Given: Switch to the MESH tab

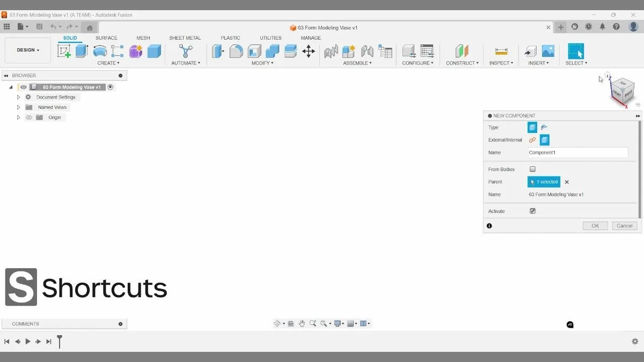Looking at the screenshot, I should [143, 38].
